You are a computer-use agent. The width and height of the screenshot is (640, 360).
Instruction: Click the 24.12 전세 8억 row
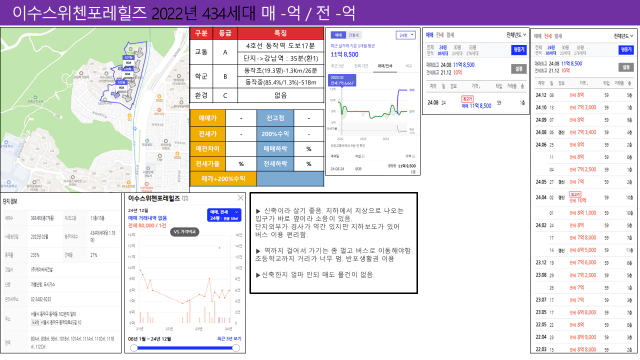pyautogui.click(x=584, y=95)
